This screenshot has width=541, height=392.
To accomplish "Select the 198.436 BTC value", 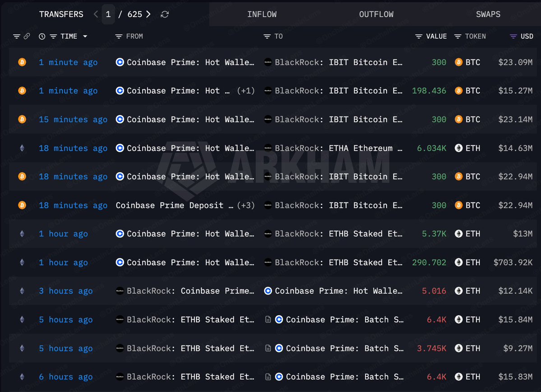I will coord(429,91).
